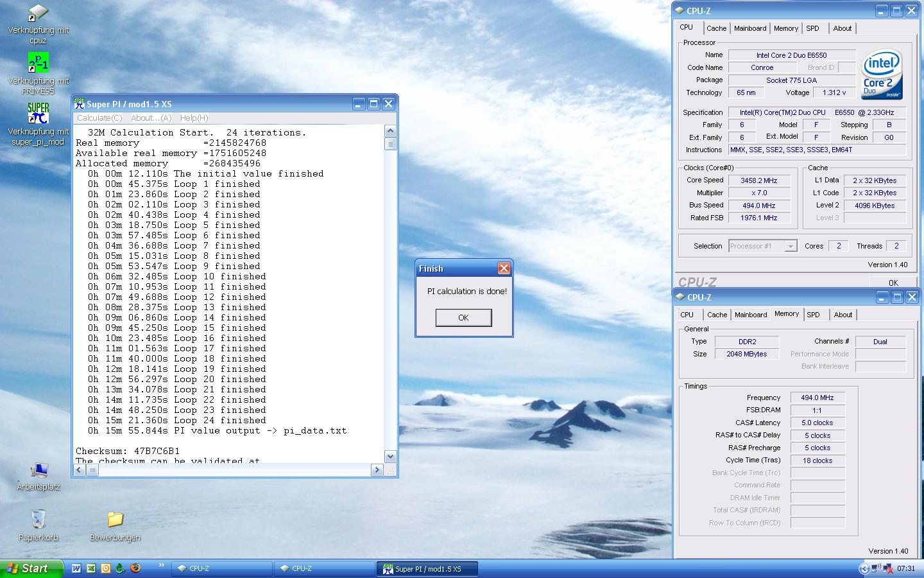Click Super PI vertical scrollbar up arrow
Screen dimensions: 924x578
tap(390, 131)
